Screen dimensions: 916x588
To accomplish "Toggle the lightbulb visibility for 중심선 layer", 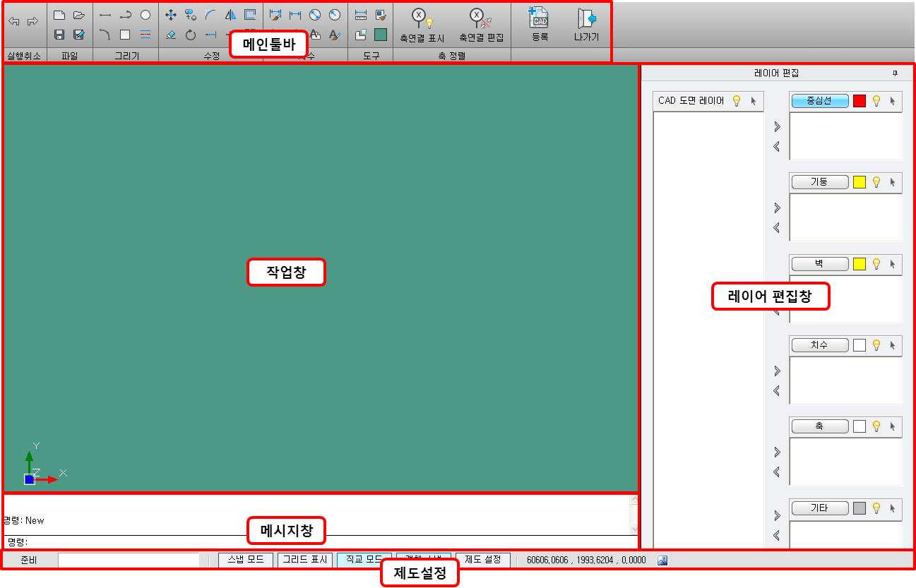I will 876,101.
